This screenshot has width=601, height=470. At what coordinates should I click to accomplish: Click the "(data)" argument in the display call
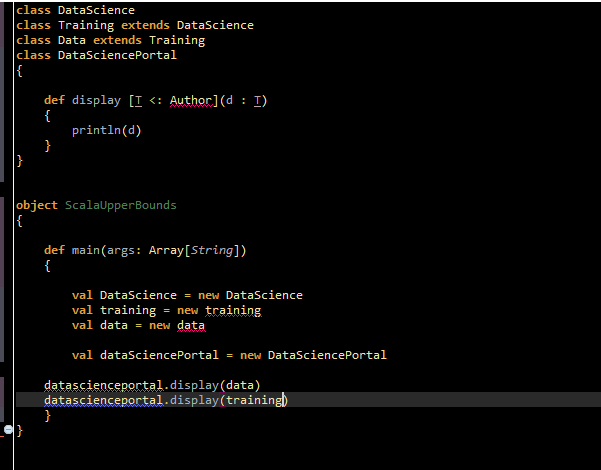(240, 385)
